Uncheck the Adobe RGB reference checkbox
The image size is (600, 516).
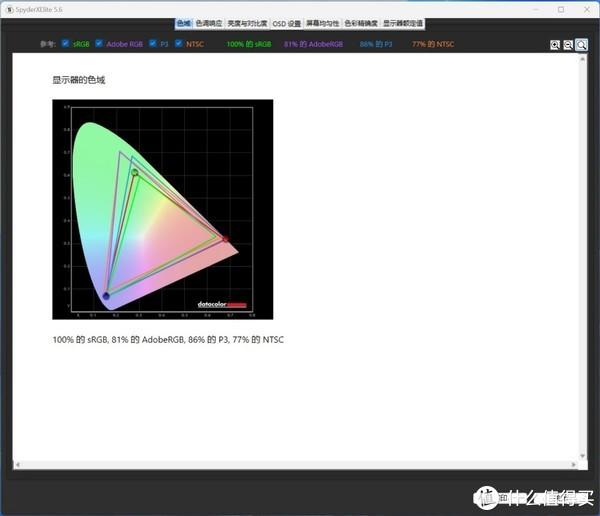pyautogui.click(x=99, y=43)
